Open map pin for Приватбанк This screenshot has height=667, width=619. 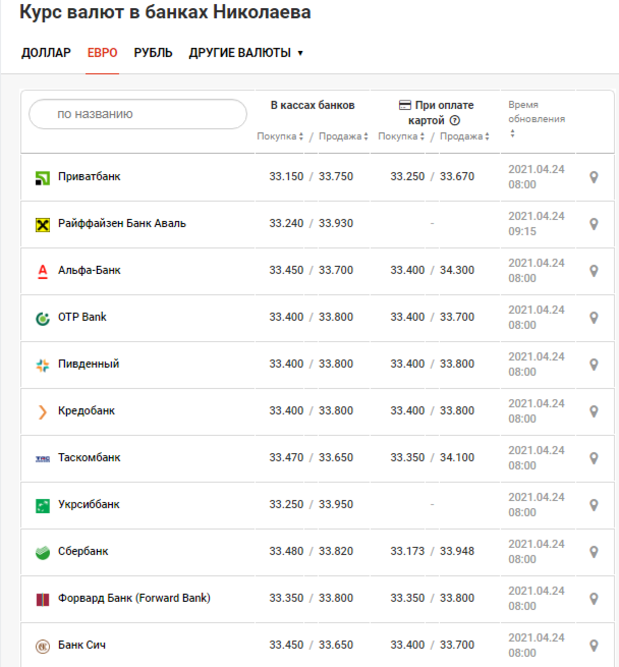click(594, 177)
